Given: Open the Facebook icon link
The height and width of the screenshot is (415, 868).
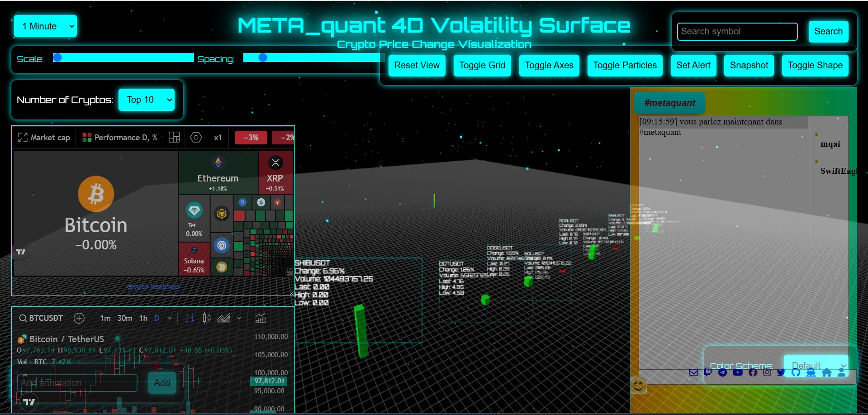Looking at the screenshot, I should [753, 372].
